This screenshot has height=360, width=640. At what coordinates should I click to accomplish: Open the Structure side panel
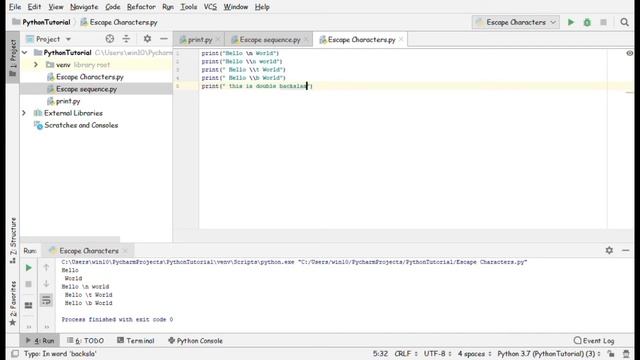pyautogui.click(x=13, y=240)
